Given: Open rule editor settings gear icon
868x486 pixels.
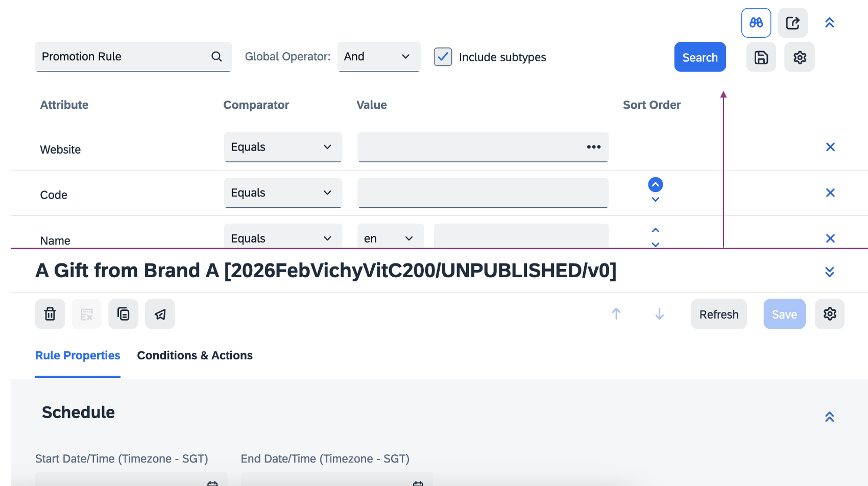Looking at the screenshot, I should pyautogui.click(x=829, y=314).
